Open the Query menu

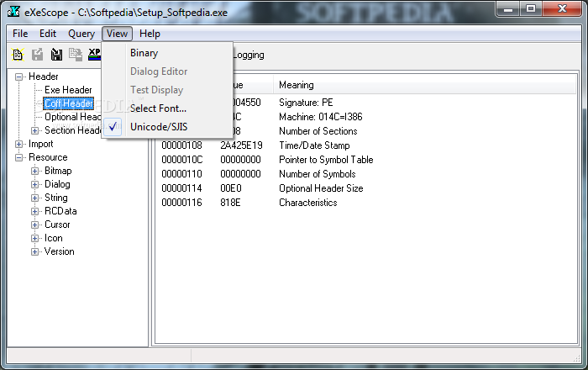click(x=81, y=34)
